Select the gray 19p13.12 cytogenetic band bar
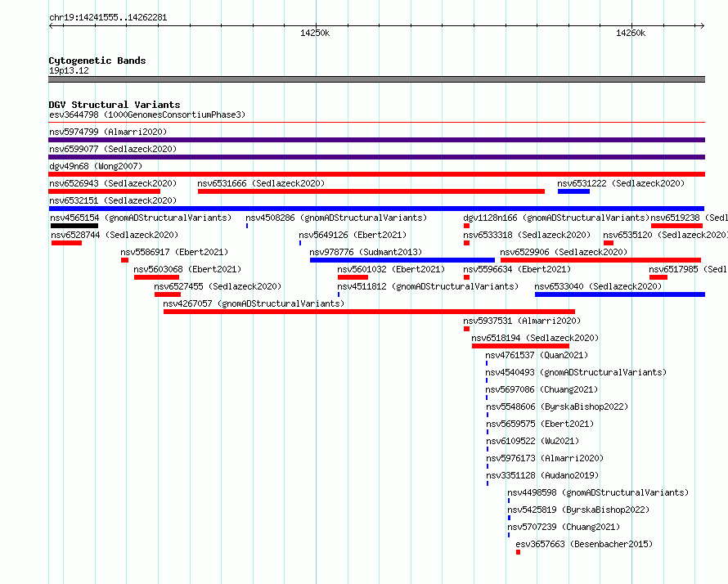This screenshot has height=584, width=728. pos(376,79)
